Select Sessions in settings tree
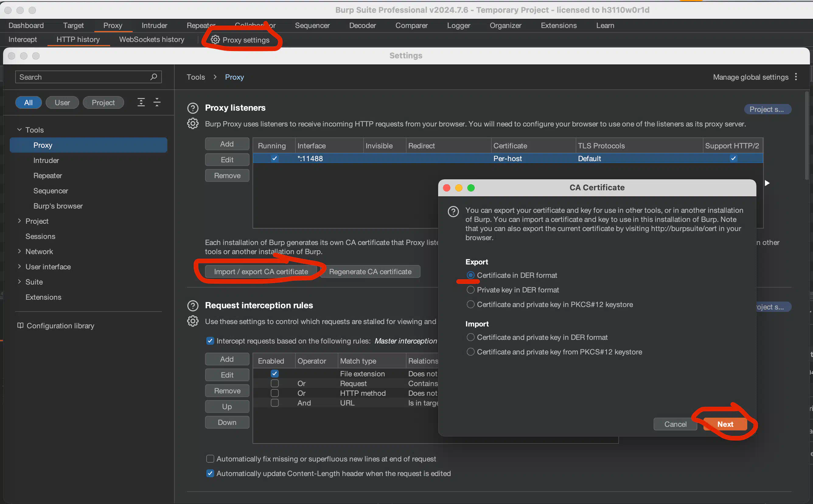Viewport: 813px width, 504px height. click(x=40, y=236)
